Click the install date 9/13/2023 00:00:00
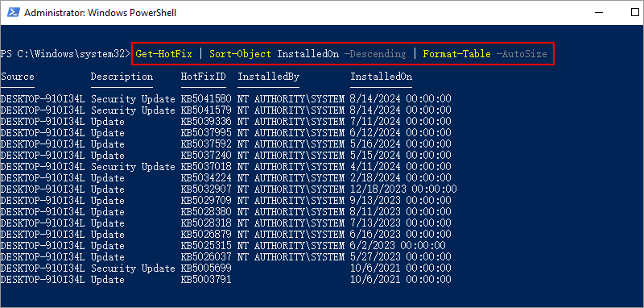 click(x=400, y=201)
